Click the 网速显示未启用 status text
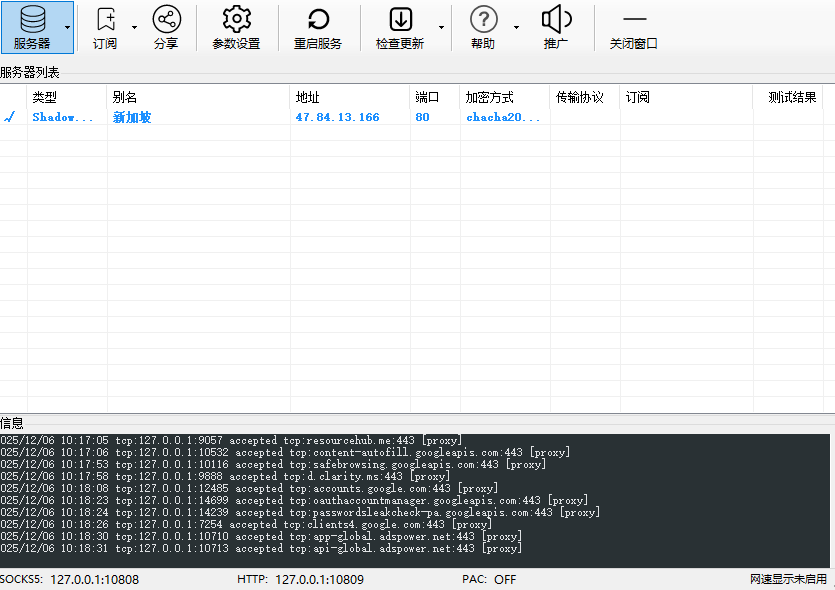The height and width of the screenshot is (590, 835). (x=788, y=579)
